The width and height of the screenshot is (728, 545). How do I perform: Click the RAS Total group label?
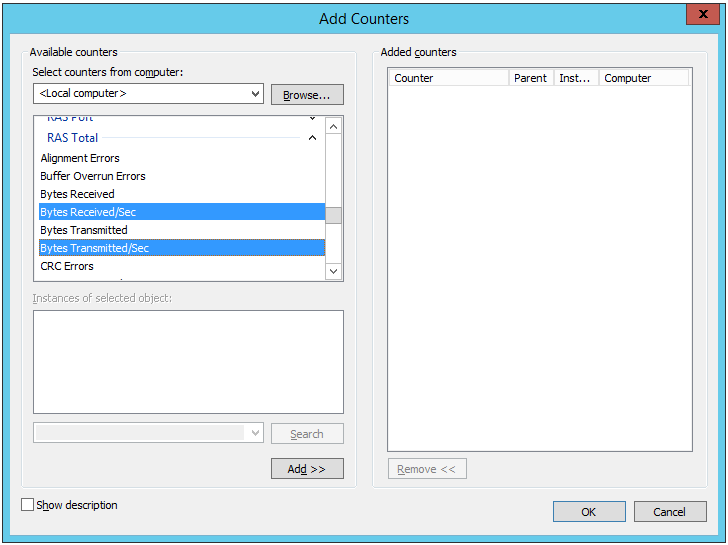pyautogui.click(x=72, y=138)
